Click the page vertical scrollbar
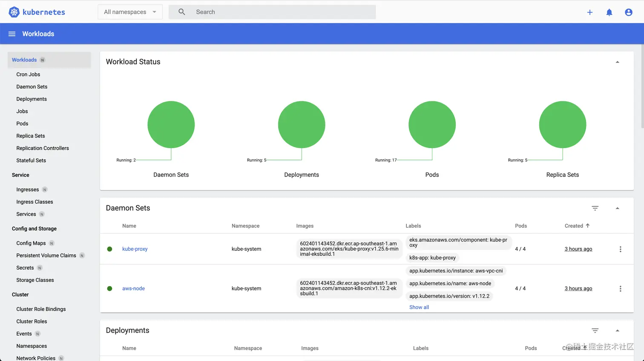 click(642, 85)
